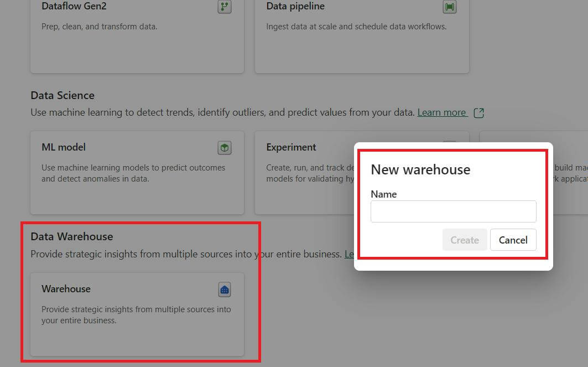
Task: Click the 'New warehouse' dialog title
Action: click(420, 169)
